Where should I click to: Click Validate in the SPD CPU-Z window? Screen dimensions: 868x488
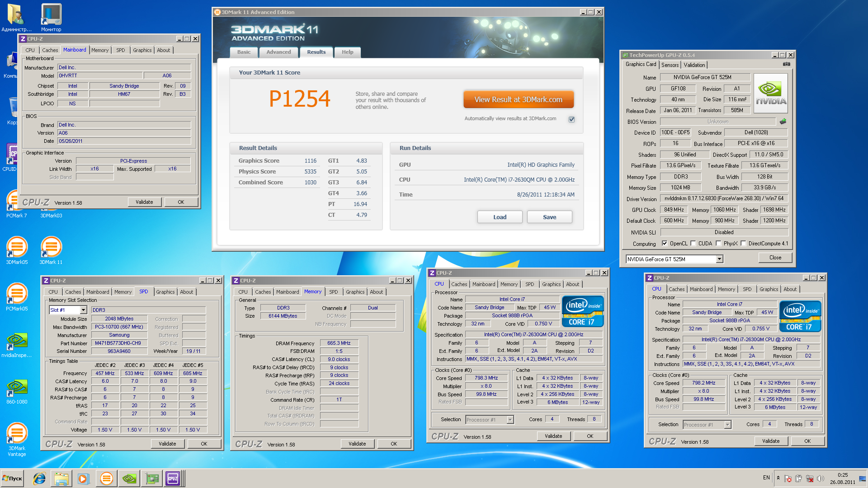coord(167,444)
